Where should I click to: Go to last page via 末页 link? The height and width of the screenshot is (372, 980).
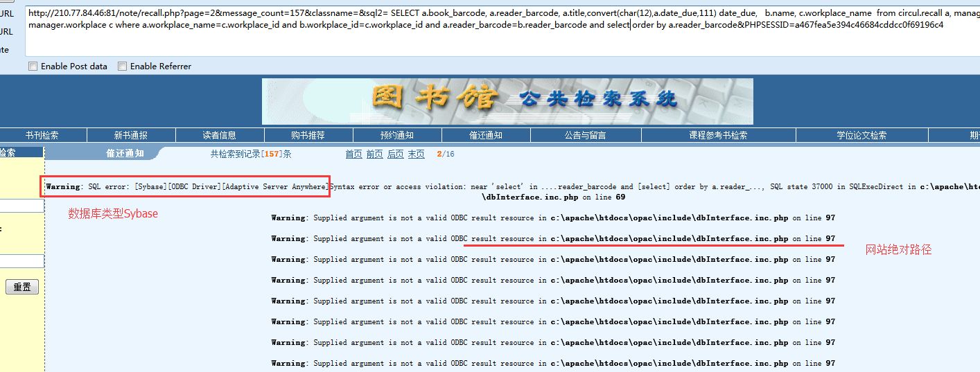(417, 154)
